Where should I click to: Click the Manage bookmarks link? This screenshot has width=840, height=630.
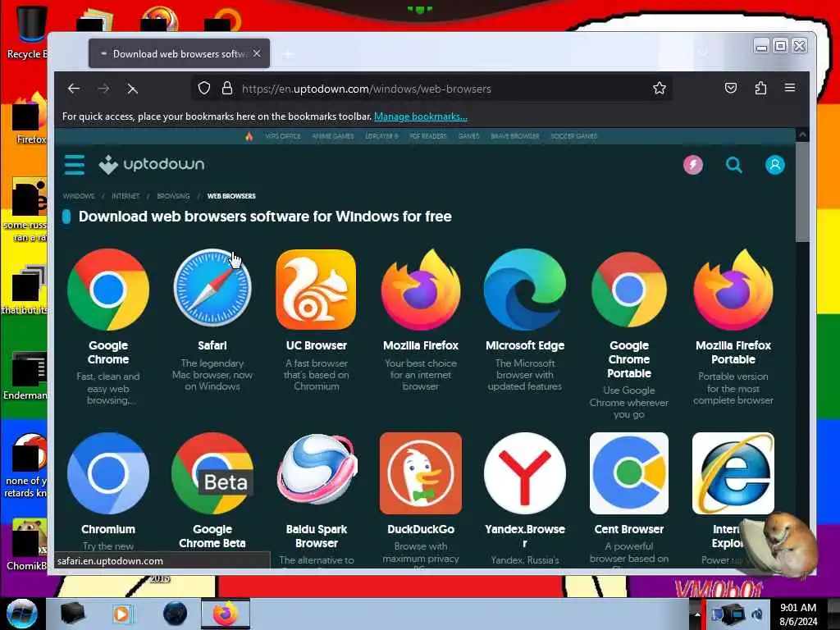tap(421, 116)
